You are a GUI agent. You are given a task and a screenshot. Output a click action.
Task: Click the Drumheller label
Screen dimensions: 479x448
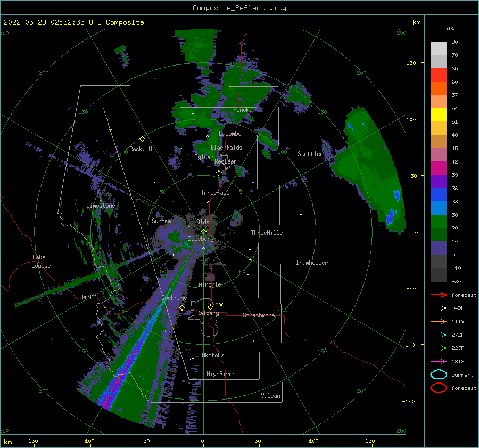[x=312, y=263]
